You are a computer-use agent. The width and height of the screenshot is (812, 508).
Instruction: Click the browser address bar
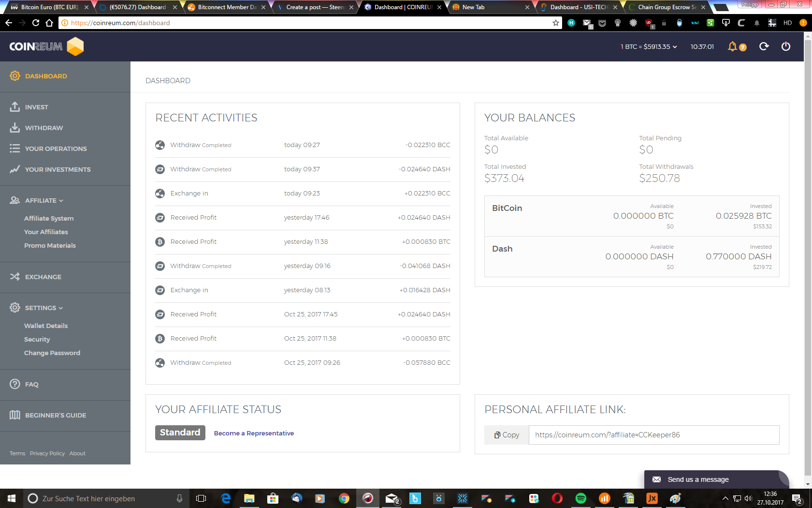[x=309, y=23]
